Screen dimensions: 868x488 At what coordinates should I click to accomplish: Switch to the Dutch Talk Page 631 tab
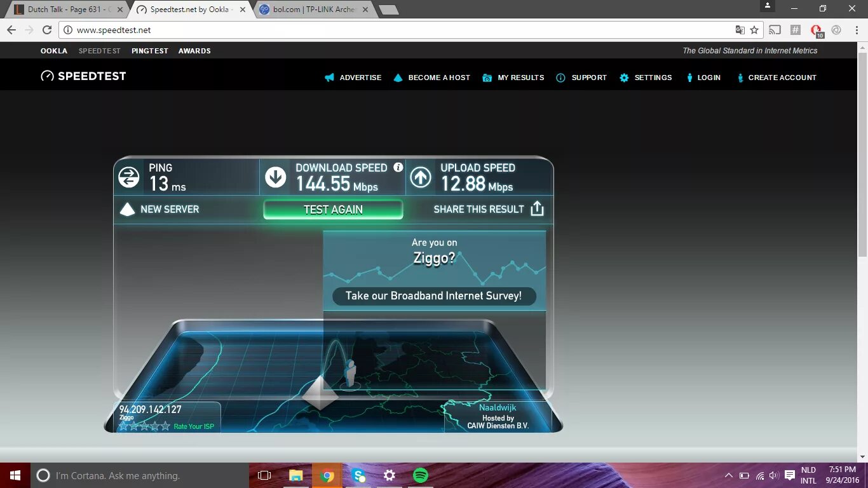click(x=67, y=10)
